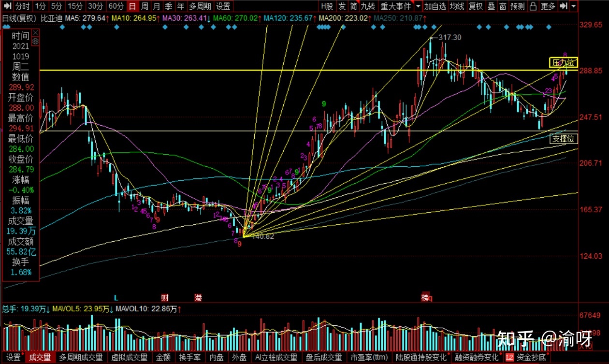This screenshot has width=609, height=364.
Task: Toggle 均线 moving averages display
Action: pyautogui.click(x=457, y=6)
